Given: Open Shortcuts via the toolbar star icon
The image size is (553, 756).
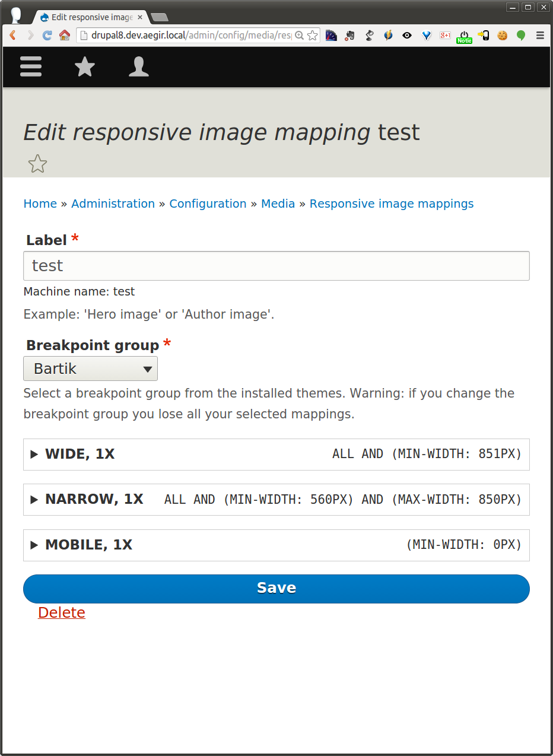Looking at the screenshot, I should click(x=85, y=66).
